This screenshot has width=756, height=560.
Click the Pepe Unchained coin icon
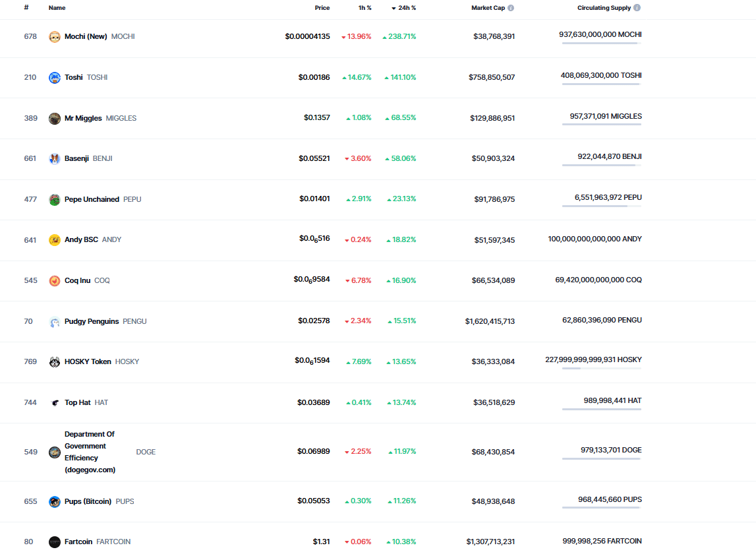pyautogui.click(x=55, y=200)
